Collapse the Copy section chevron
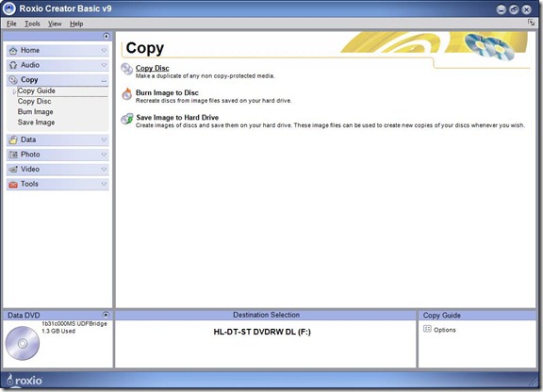Viewport: 543px width, 392px height. [x=104, y=80]
